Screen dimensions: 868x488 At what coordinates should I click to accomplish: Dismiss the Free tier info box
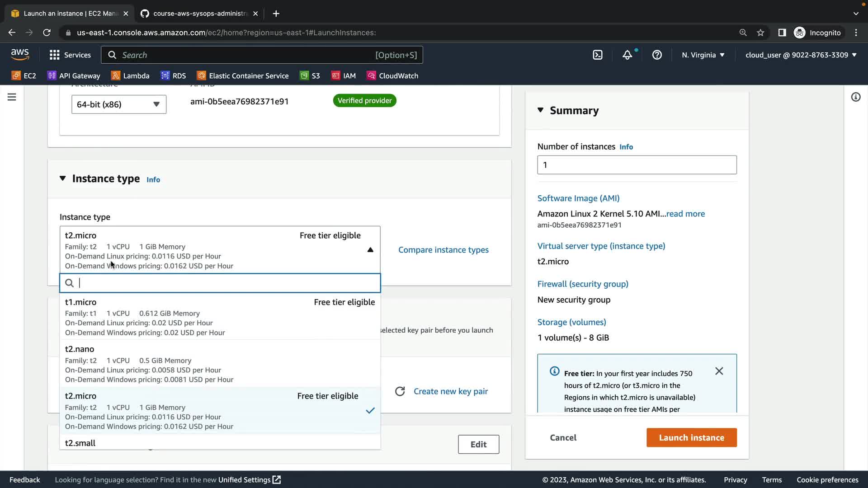[719, 371]
